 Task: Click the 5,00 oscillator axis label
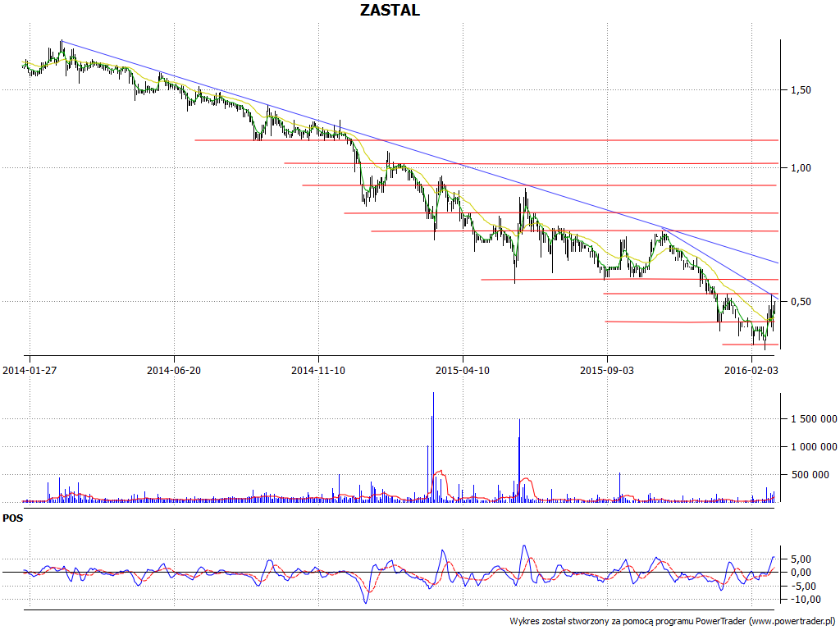coord(801,559)
